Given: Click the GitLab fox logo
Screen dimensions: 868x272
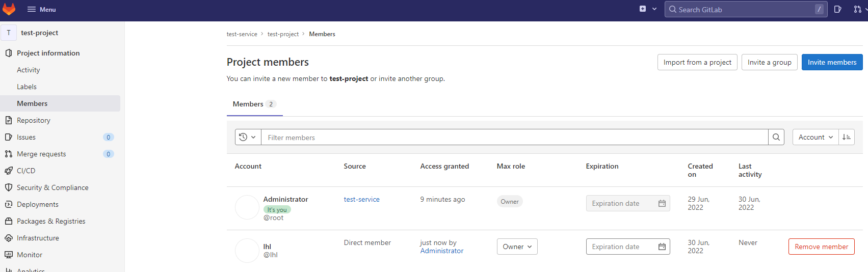Looking at the screenshot, I should (x=9, y=9).
